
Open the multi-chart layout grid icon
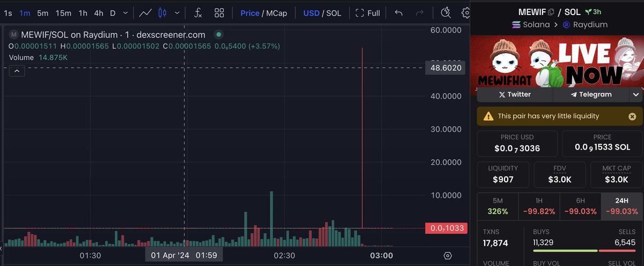point(219,13)
